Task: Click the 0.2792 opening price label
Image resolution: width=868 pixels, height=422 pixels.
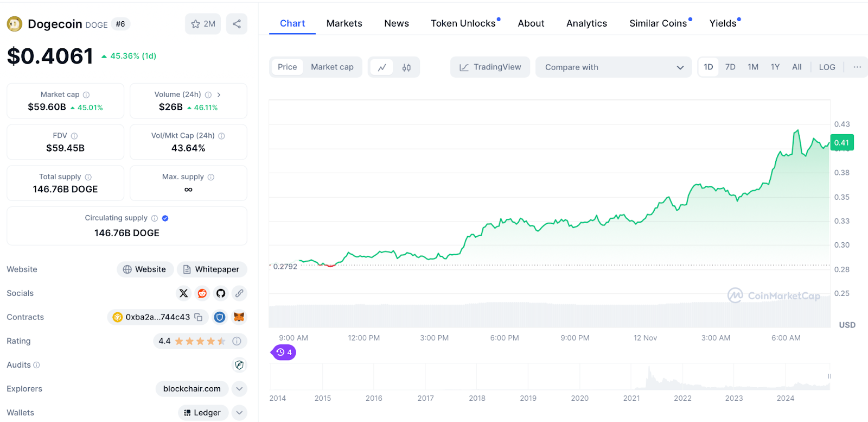Action: (285, 267)
